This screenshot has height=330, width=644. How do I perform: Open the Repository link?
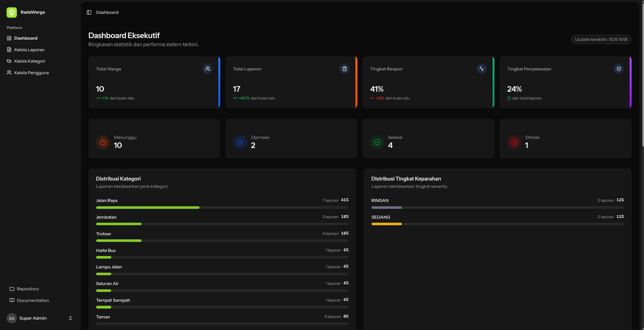coord(28,289)
